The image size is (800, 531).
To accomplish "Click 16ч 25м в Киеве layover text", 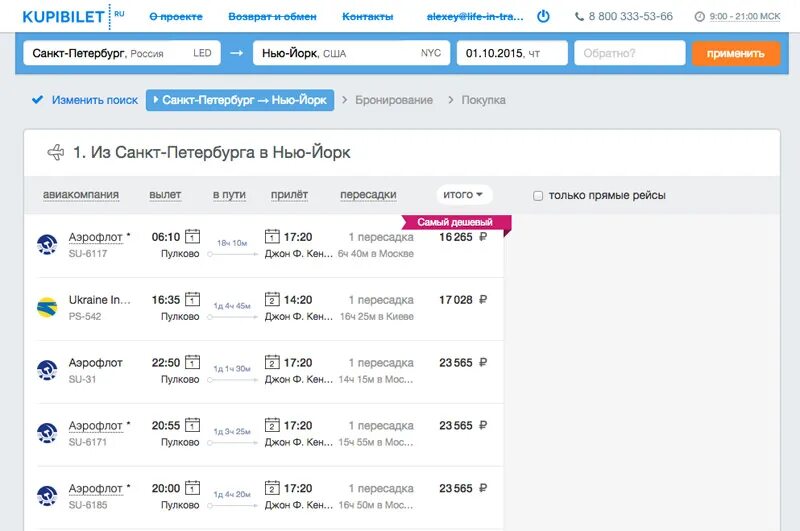I will click(377, 316).
